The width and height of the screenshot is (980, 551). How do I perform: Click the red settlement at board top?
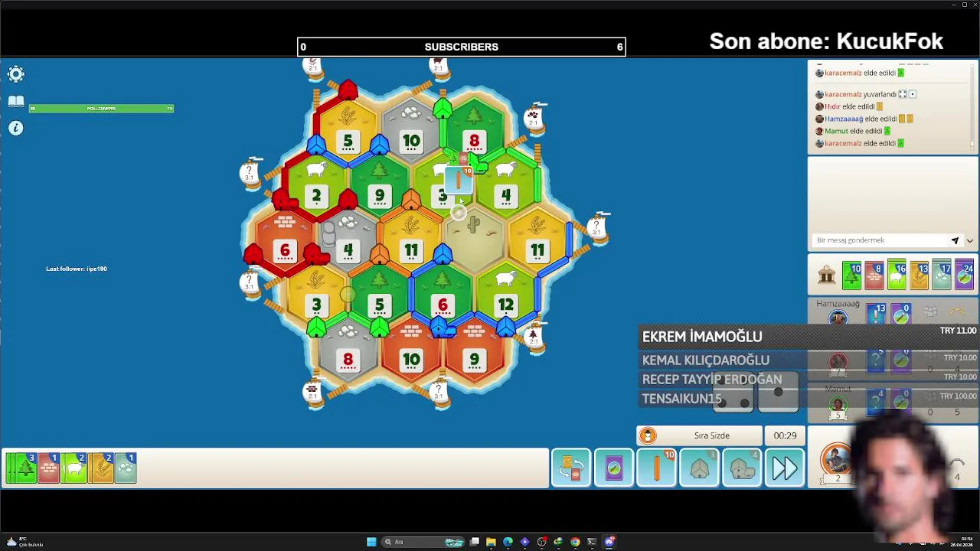348,90
